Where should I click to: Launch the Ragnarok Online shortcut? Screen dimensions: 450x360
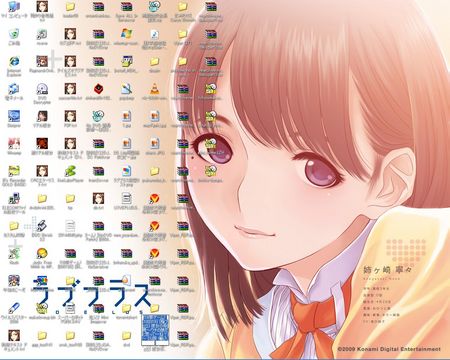(x=42, y=61)
